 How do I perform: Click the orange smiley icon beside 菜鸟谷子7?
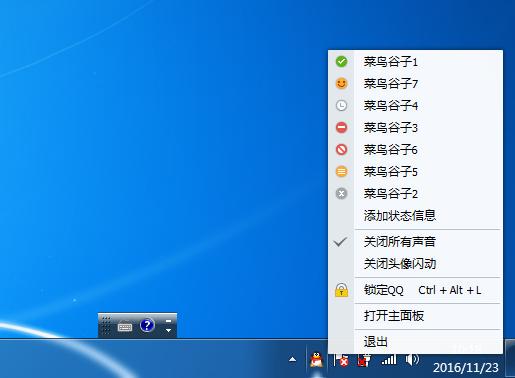coord(341,83)
